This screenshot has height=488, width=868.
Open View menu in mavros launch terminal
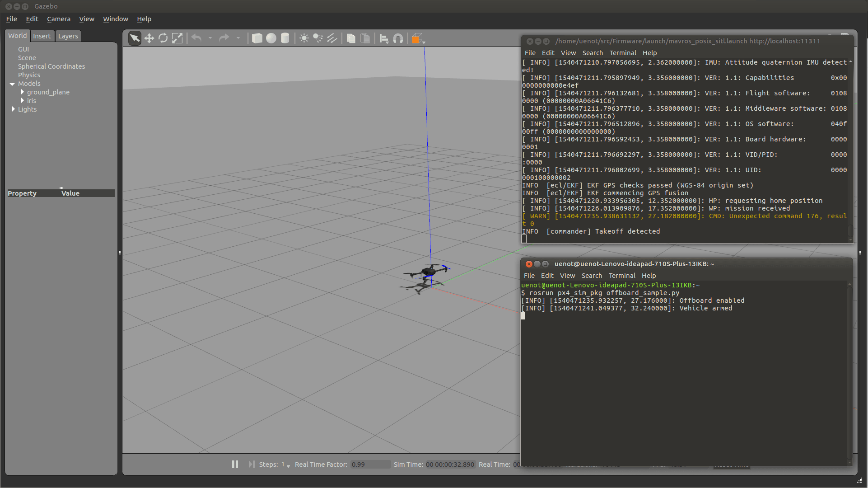pos(568,53)
